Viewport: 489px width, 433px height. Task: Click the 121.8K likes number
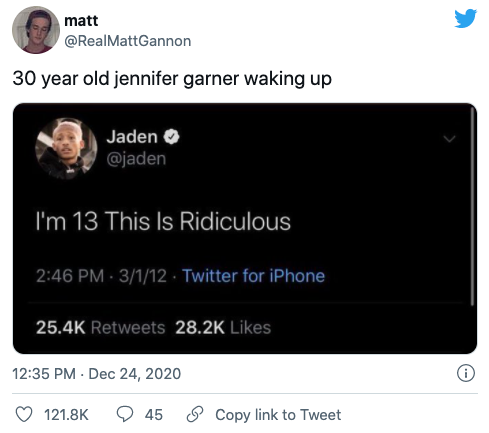(66, 415)
